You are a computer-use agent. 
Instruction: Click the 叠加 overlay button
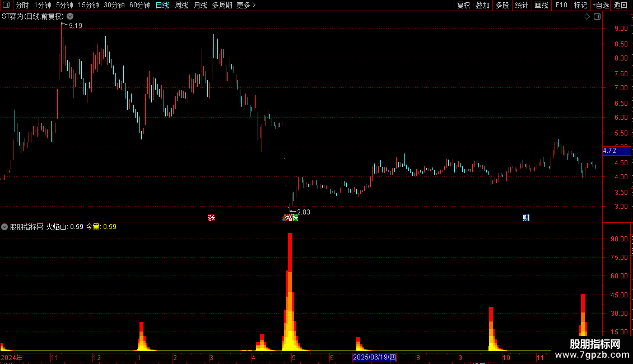(x=482, y=5)
